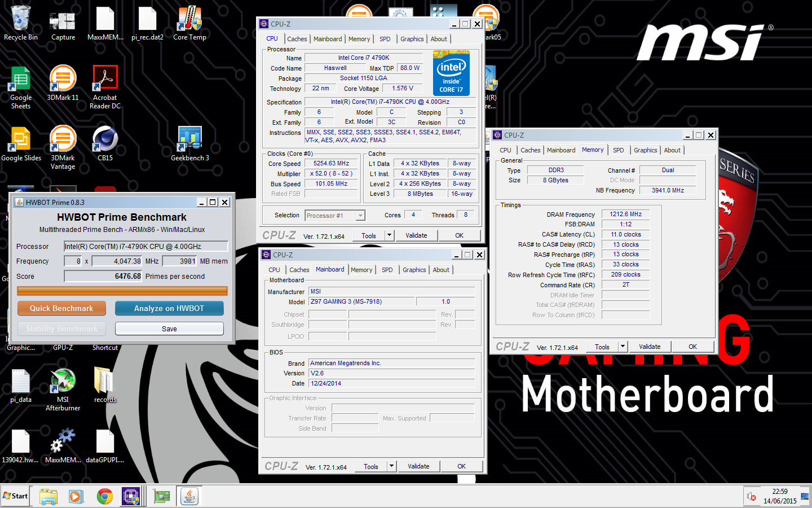Click the Windows Start button

(15, 496)
